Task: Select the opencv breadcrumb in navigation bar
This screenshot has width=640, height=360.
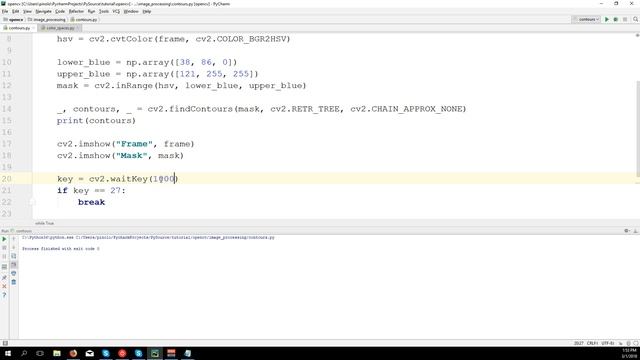Action: [13, 20]
